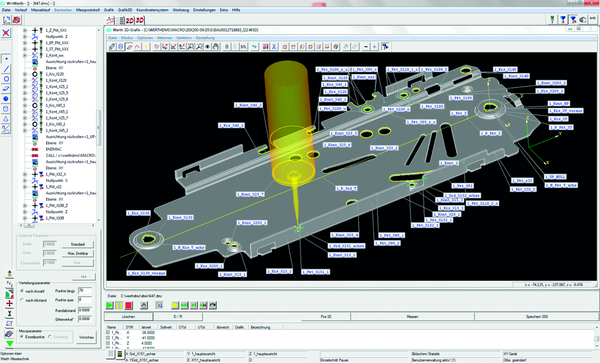Stop the run with red square button
The height and width of the screenshot is (363, 600).
129,305
